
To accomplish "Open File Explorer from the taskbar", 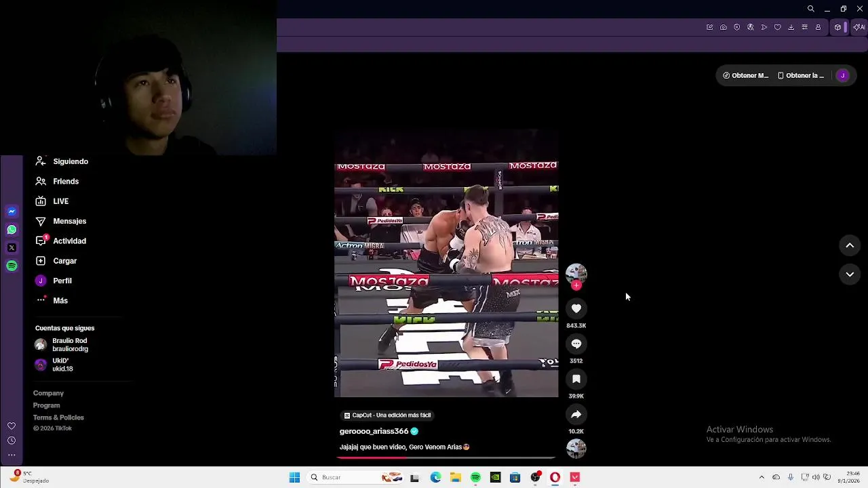I will (x=456, y=477).
